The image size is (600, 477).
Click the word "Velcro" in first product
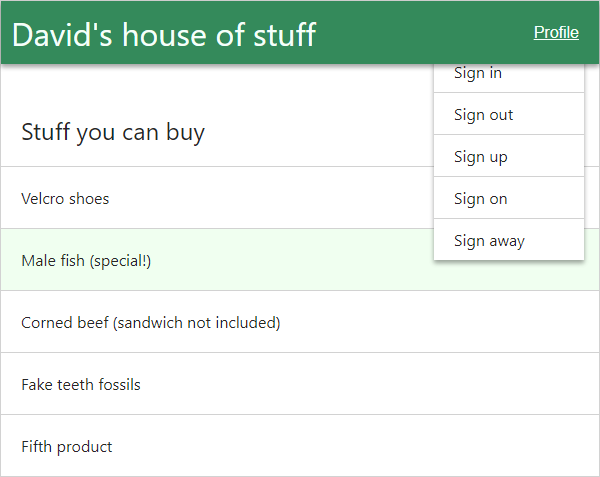pyautogui.click(x=43, y=199)
